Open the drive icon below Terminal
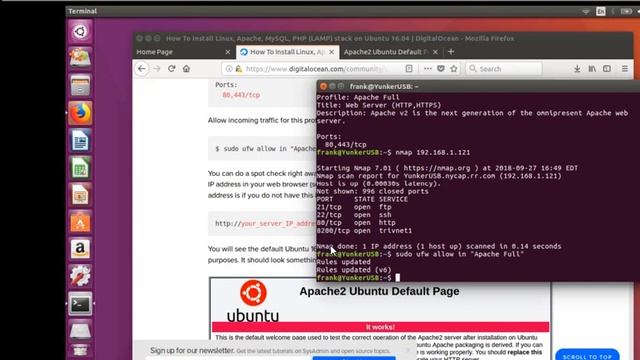Viewport: 640px width, 360px height. point(80,331)
